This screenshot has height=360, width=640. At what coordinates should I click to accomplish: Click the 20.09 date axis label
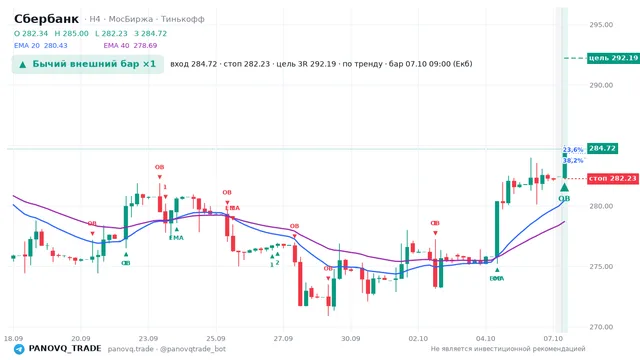pyautogui.click(x=80, y=338)
